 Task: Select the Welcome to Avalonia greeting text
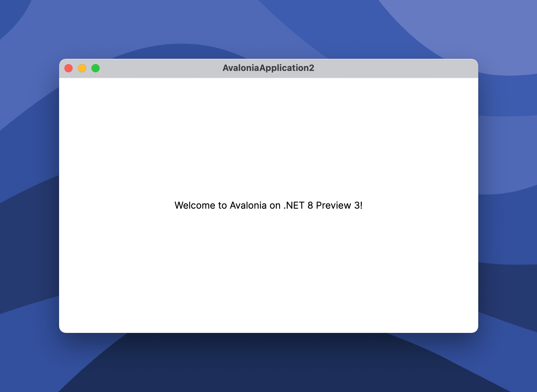268,205
